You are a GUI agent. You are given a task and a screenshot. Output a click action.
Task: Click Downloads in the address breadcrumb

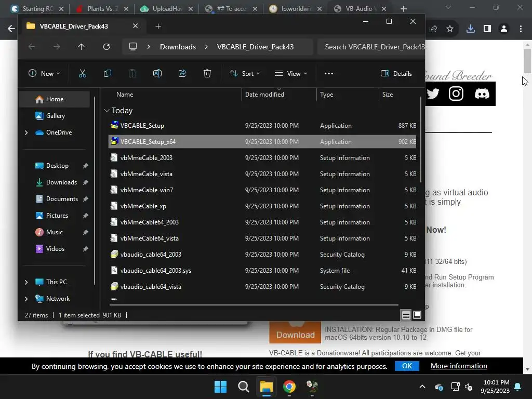click(178, 47)
